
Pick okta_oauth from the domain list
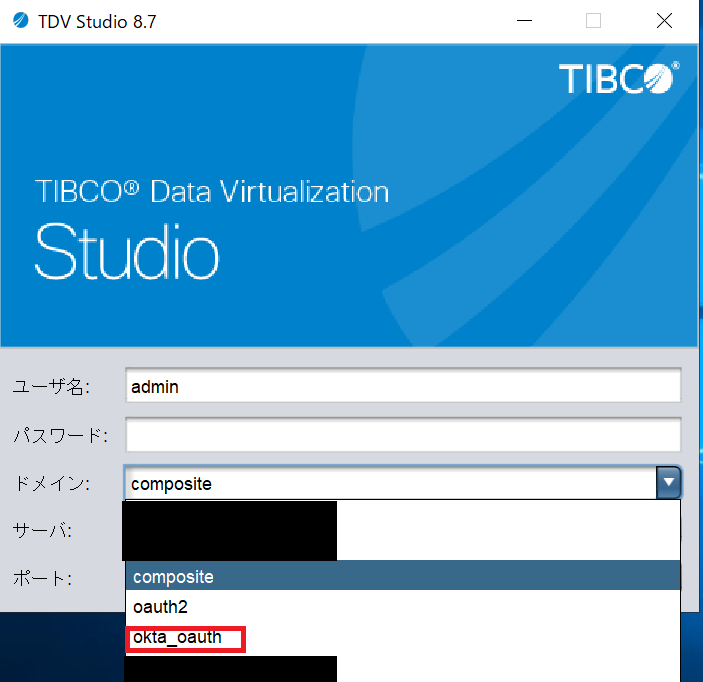(403, 638)
